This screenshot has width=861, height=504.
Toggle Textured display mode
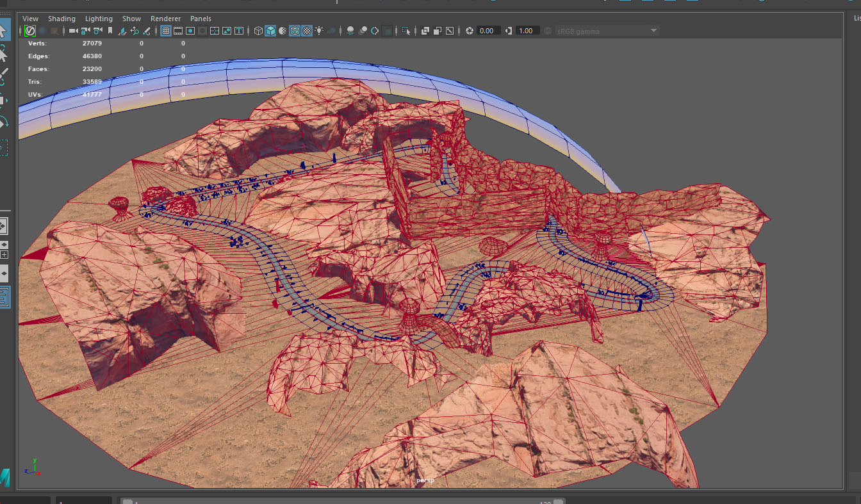pyautogui.click(x=307, y=31)
